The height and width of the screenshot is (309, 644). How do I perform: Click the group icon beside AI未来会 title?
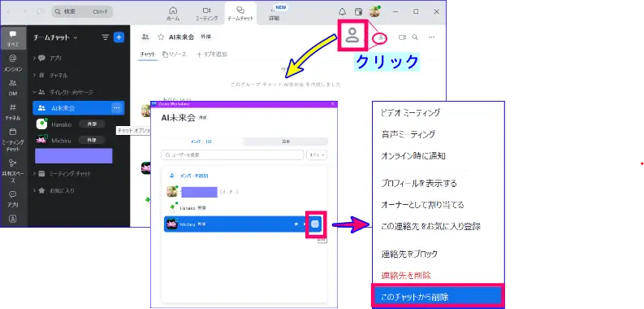145,37
